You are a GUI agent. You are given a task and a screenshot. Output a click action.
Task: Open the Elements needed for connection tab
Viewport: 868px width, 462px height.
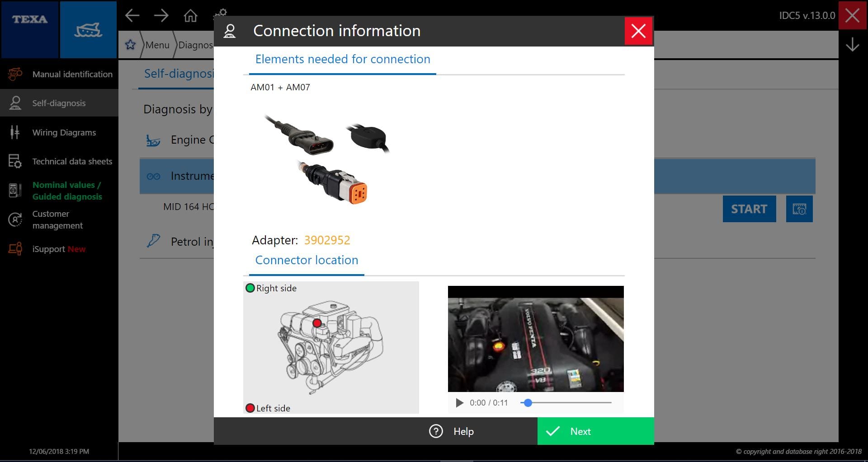click(343, 59)
